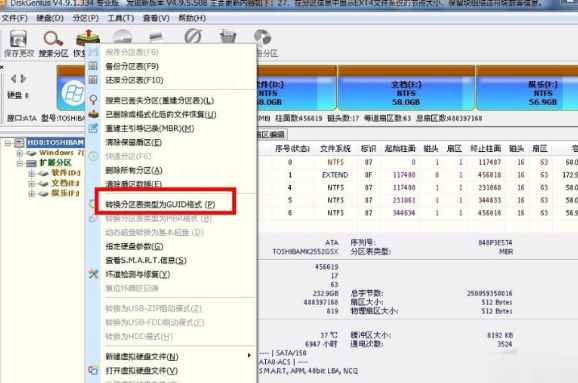Select 扩展分区 in the disk tree
This screenshot has height=383, width=578.
point(55,163)
